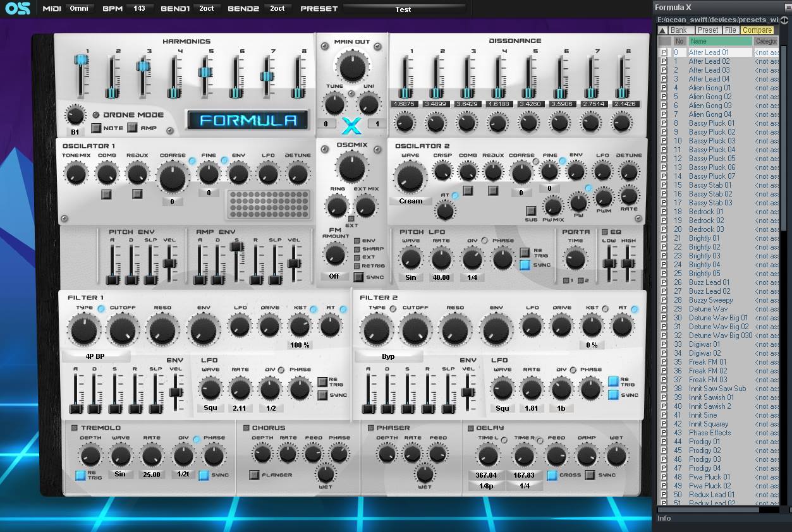Open the Oscillator 2 wave Cream selector
Screen dimensions: 792x532
(x=411, y=201)
